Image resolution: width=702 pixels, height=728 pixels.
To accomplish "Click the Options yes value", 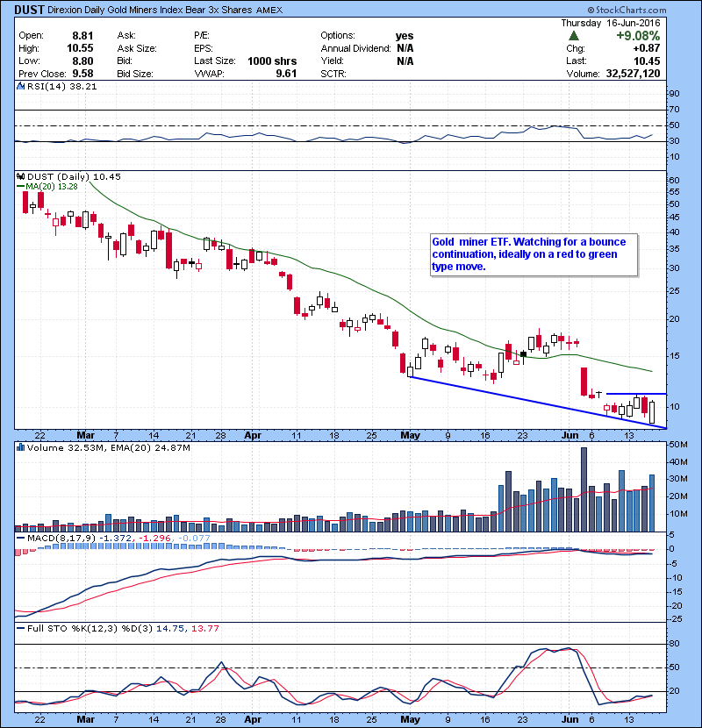I will 405,36.
